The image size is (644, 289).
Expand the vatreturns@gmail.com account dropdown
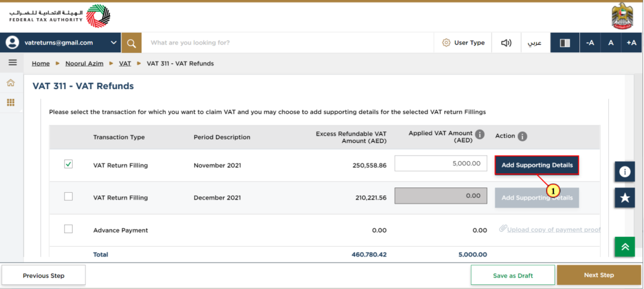[x=113, y=43]
